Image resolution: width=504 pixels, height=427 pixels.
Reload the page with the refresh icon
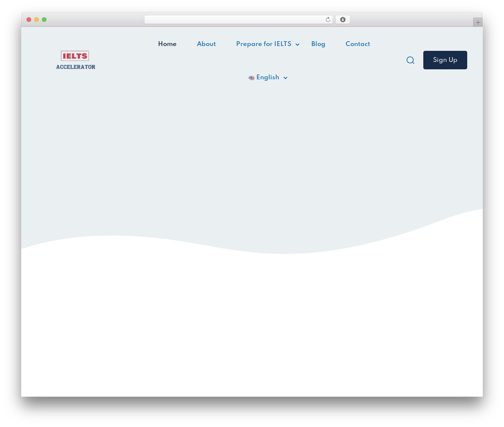pyautogui.click(x=328, y=20)
